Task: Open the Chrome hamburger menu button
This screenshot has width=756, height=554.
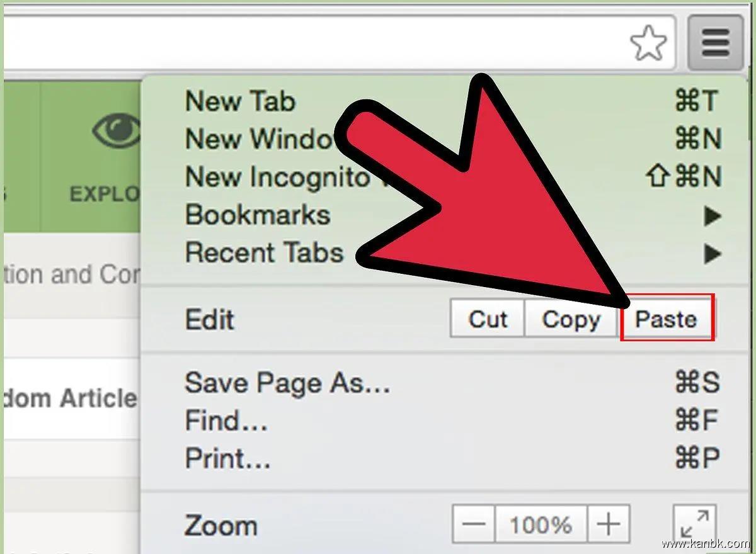Action: (715, 43)
